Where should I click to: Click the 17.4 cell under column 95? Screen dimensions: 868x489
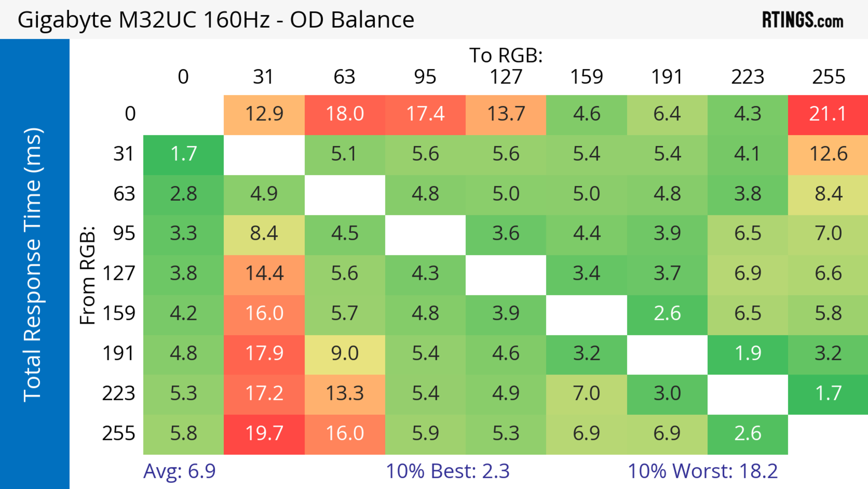coord(425,115)
